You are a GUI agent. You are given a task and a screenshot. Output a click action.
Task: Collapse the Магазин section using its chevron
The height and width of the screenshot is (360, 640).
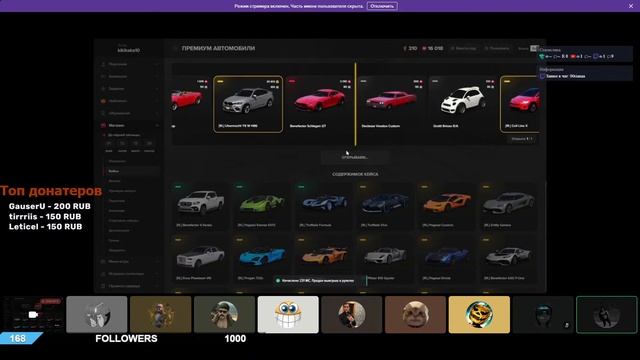[x=157, y=125]
